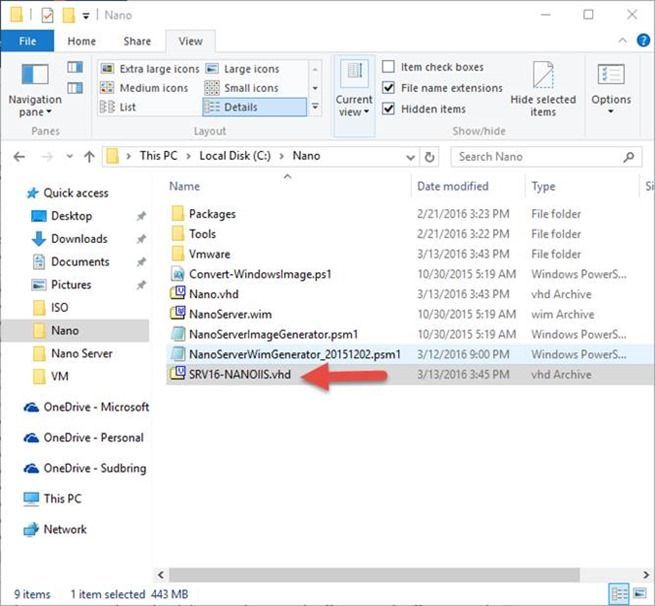The width and height of the screenshot is (655, 606).
Task: Click Hide selected items button
Action: click(x=543, y=89)
